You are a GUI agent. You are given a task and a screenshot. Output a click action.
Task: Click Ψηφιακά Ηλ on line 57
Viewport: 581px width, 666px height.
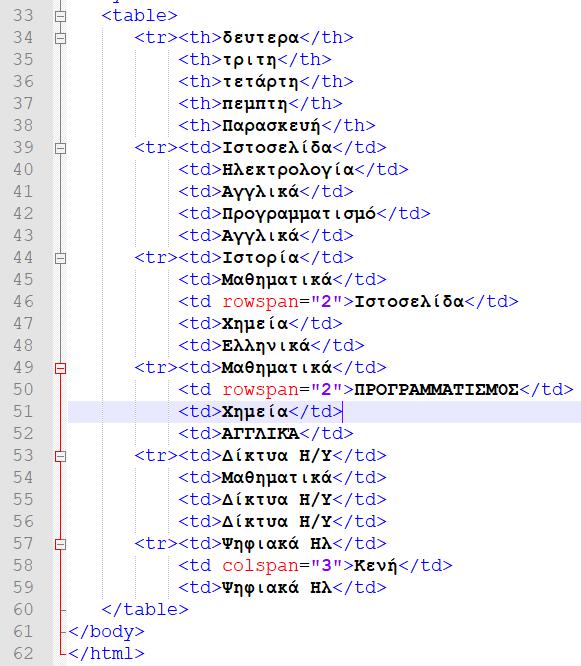(277, 544)
